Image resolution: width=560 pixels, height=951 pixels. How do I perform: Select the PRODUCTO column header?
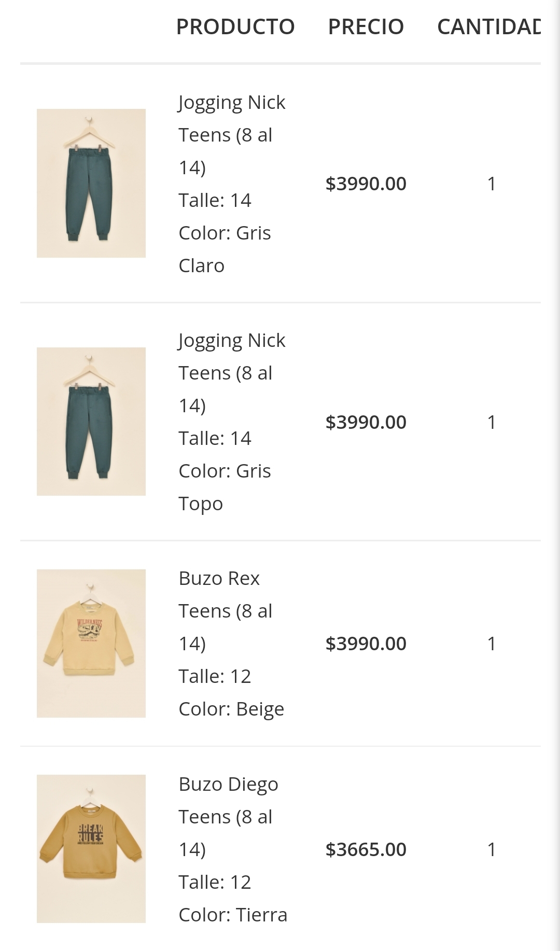coord(235,26)
